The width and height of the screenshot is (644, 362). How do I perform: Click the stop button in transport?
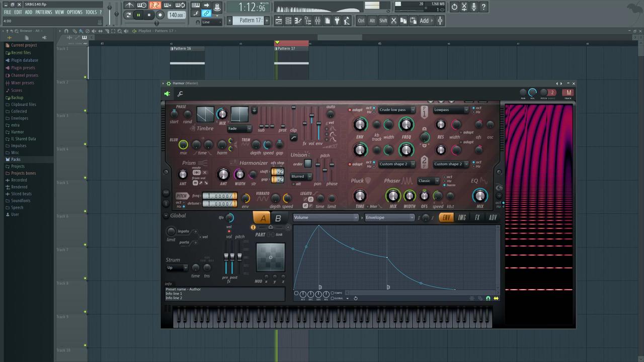click(x=149, y=15)
